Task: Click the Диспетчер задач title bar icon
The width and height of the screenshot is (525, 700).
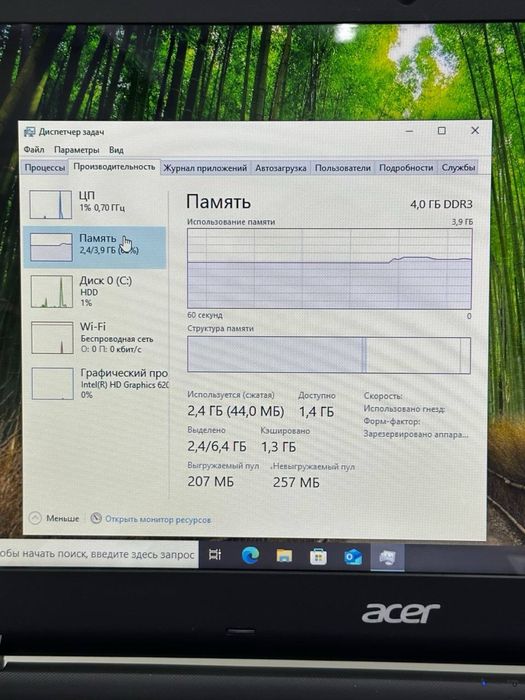Action: (x=29, y=132)
